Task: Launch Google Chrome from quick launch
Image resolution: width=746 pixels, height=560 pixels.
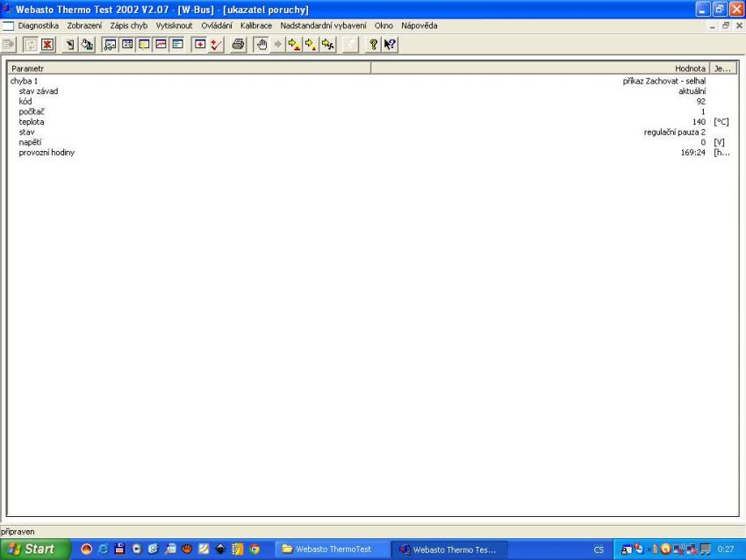Action: pyautogui.click(x=255, y=549)
